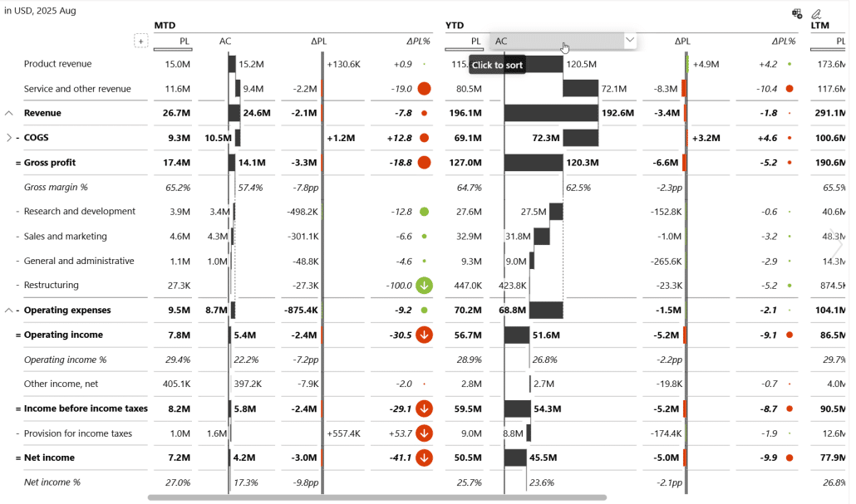
Task: Click red alert circle beside Service and other revenue variance
Action: [x=423, y=88]
